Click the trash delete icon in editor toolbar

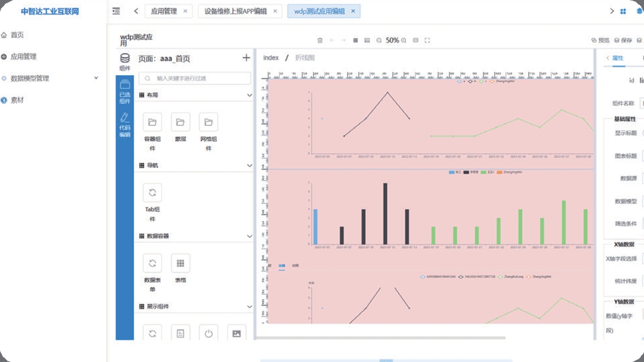tap(320, 40)
